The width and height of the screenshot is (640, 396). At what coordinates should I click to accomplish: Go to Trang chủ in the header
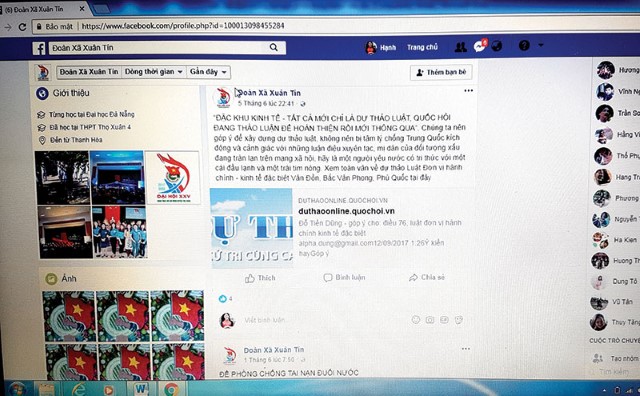(422, 47)
